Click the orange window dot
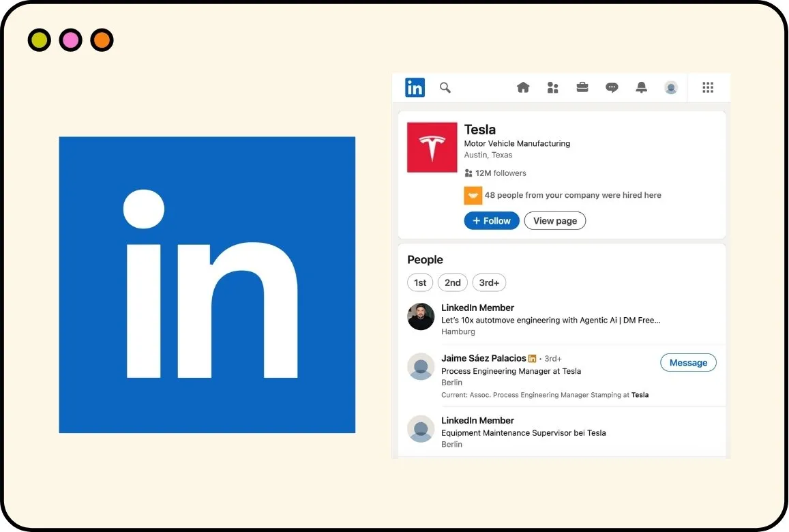Screen dimensions: 789x532 pyautogui.click(x=102, y=40)
